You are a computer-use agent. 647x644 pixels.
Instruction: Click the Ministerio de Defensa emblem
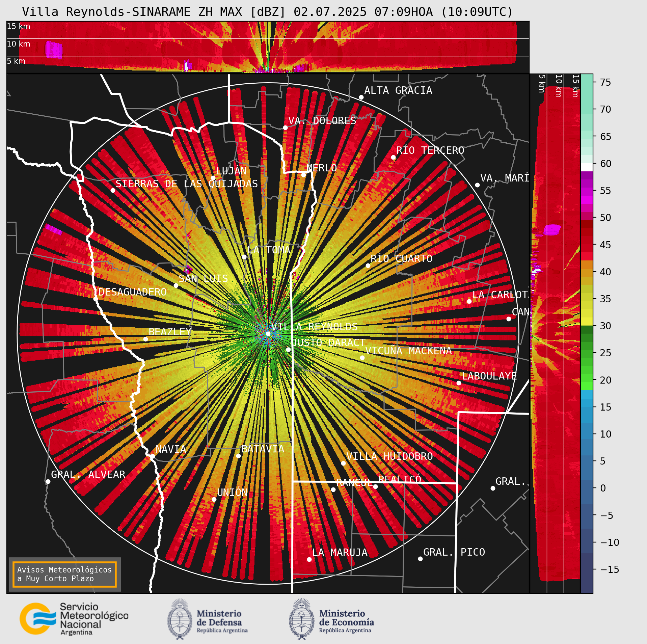[180, 619]
